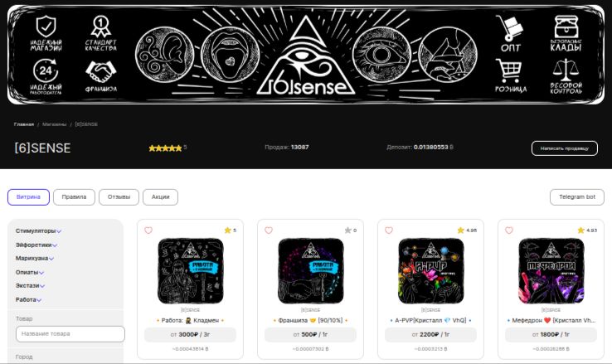This screenshot has width=612, height=364.
Task: Click the five-star shop rating beside [6]SENSE title
Action: (x=165, y=148)
